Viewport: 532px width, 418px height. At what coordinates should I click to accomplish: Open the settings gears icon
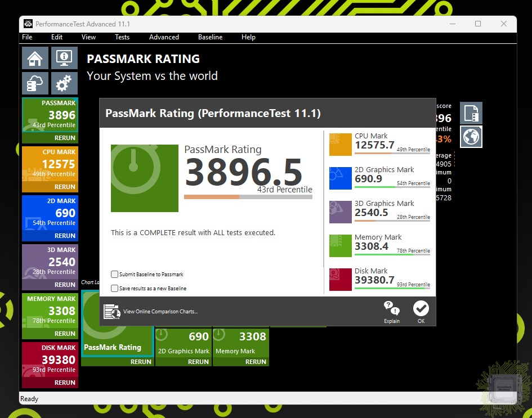(x=65, y=83)
